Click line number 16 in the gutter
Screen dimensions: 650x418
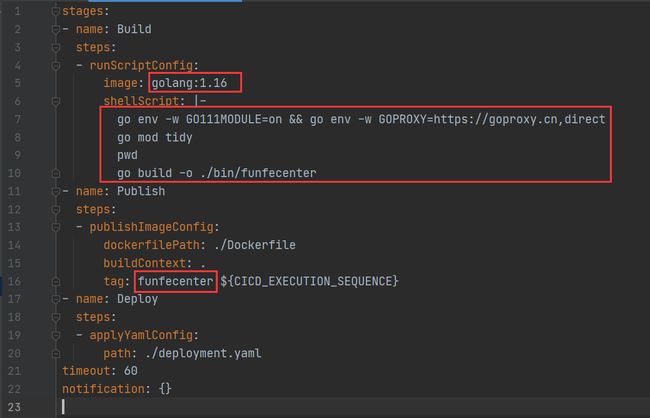pos(14,282)
